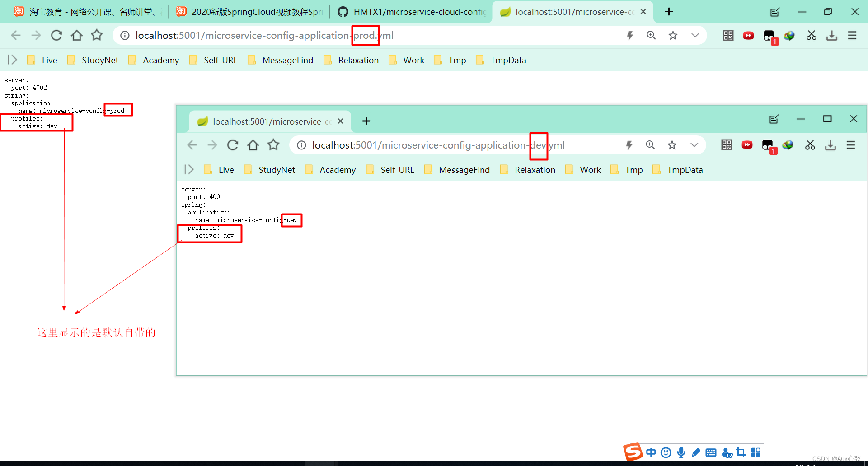Open browser Downloads via download arrow icon
The width and height of the screenshot is (868, 466).
point(831,35)
